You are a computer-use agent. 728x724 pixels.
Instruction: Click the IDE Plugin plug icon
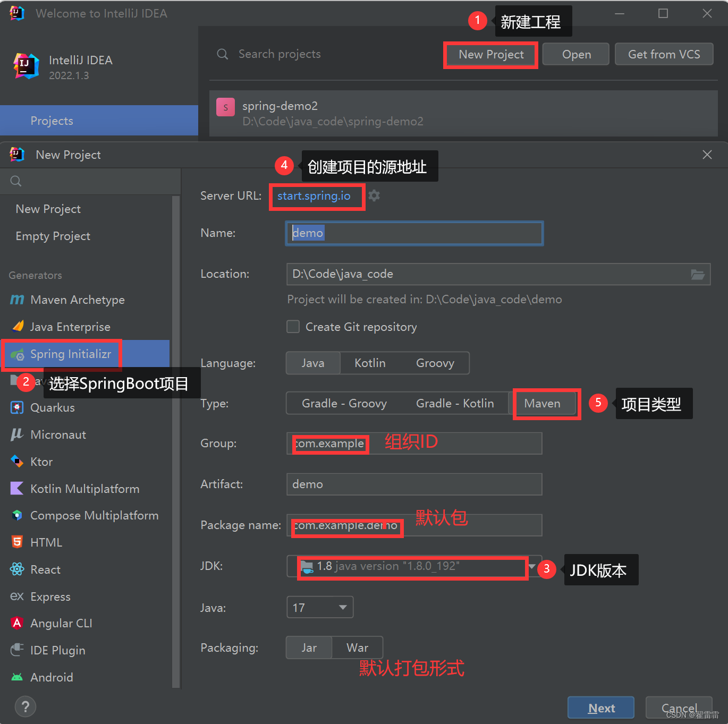(17, 650)
